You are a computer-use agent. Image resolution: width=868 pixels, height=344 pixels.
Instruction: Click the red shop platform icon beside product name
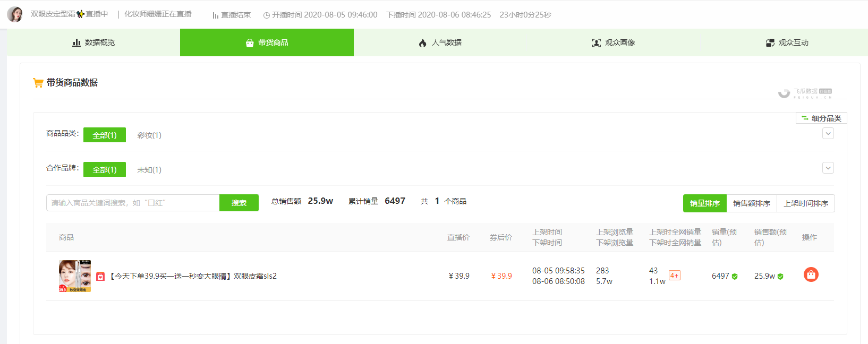100,277
